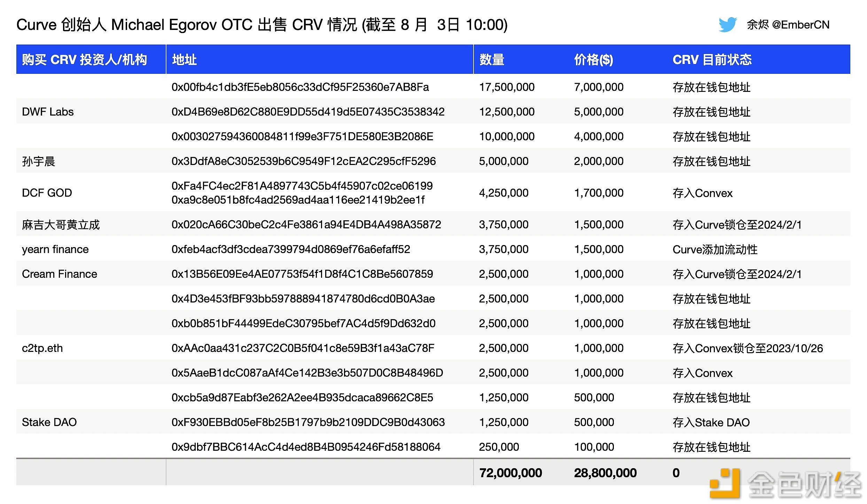The image size is (867, 504).
Task: Click the 存入Convex锁仓至2023/10/26 status cell
Action: point(748,348)
